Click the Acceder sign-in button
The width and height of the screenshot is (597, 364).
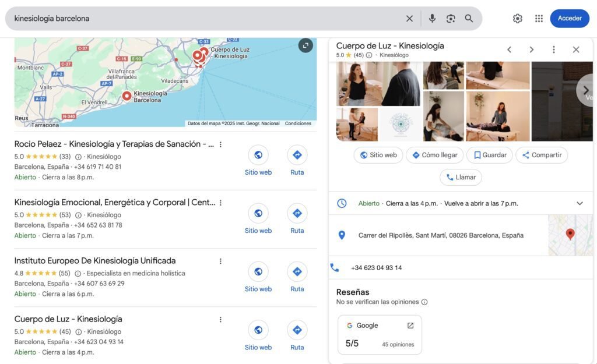tap(570, 19)
